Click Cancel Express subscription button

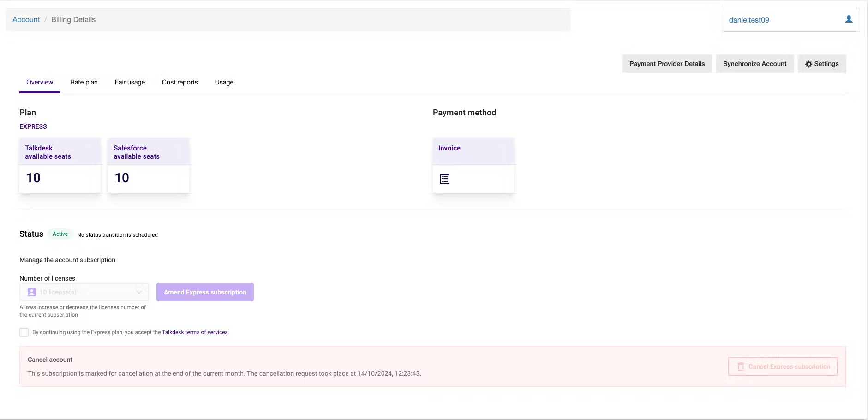[x=783, y=366]
